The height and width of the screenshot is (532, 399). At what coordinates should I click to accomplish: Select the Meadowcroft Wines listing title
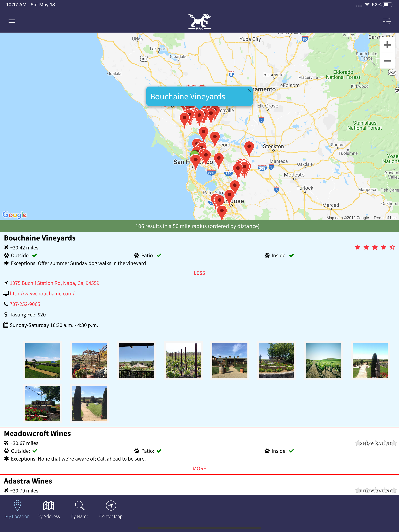pos(37,433)
